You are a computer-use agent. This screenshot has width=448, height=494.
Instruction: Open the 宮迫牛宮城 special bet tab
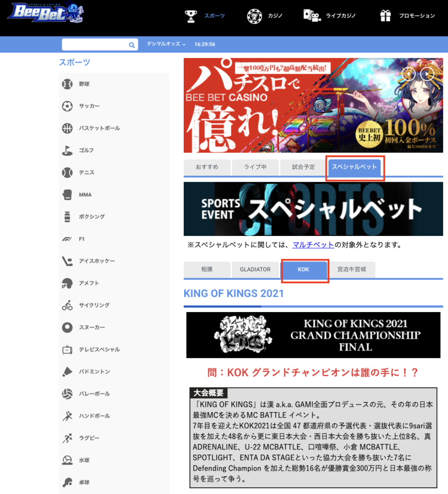point(352,269)
